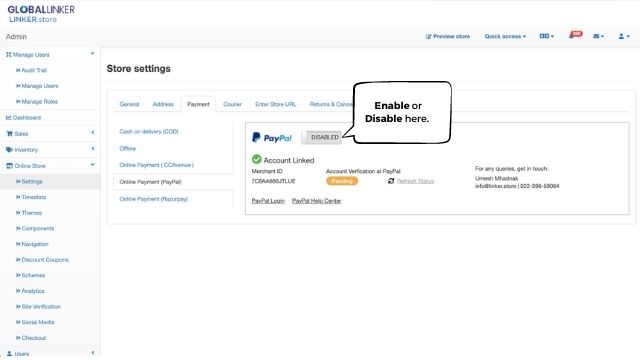Click the Preview store edit icon

[x=429, y=37]
